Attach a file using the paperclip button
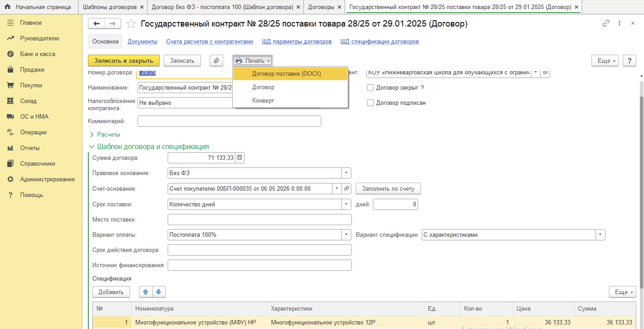The height and width of the screenshot is (329, 644). pyautogui.click(x=216, y=61)
